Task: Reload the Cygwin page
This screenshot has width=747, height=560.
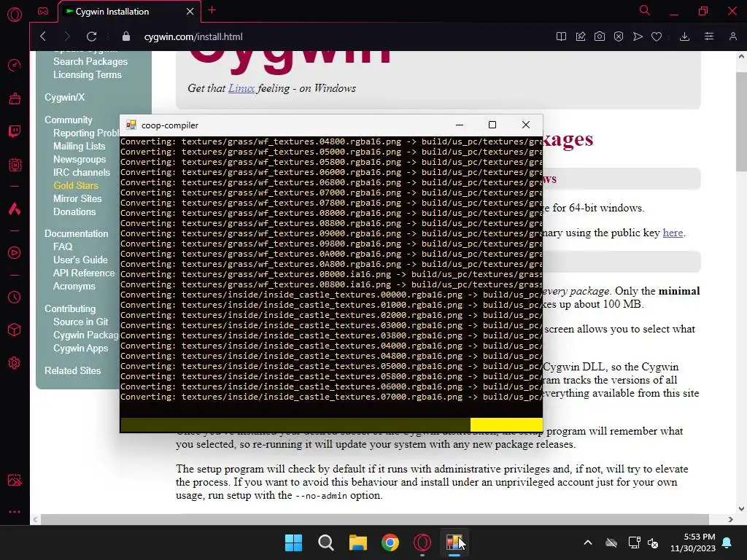Action: click(91, 36)
